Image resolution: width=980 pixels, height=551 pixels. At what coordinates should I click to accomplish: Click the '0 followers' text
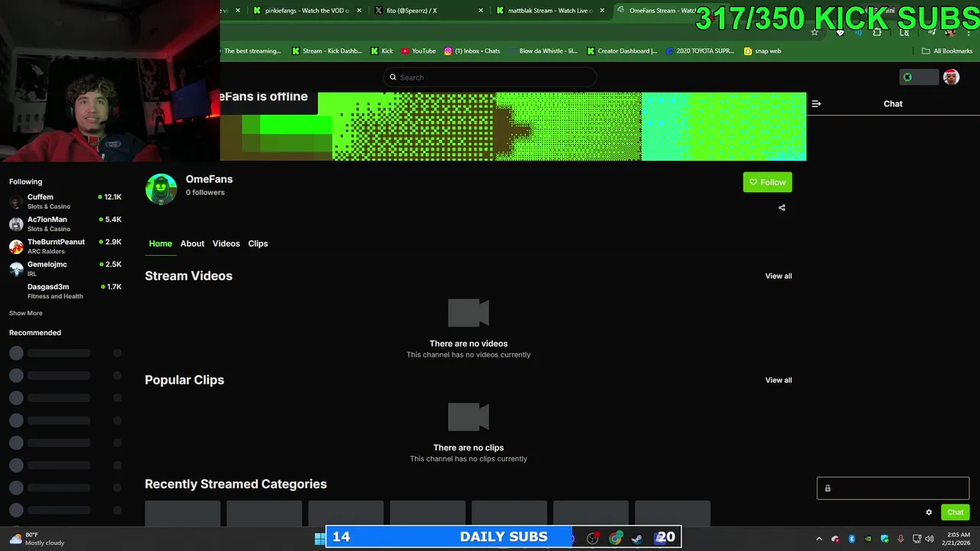pos(204,193)
